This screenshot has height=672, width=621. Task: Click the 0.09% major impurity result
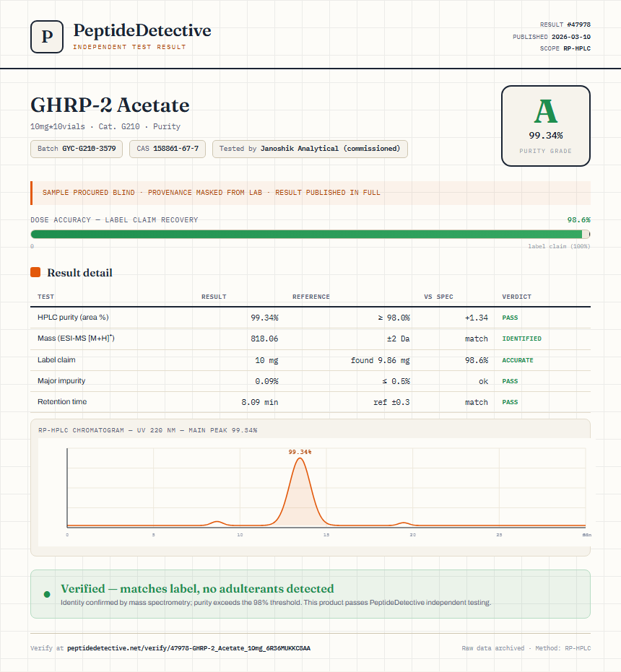[x=266, y=381]
